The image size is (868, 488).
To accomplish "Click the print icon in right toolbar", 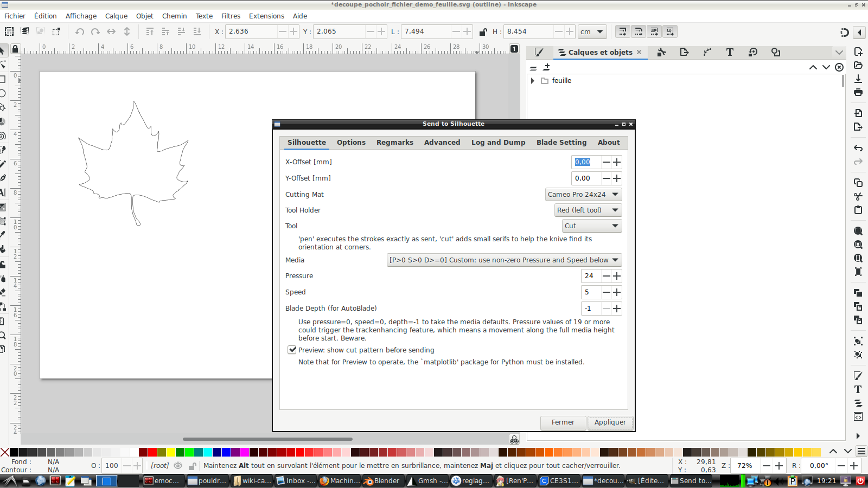I will pyautogui.click(x=858, y=92).
